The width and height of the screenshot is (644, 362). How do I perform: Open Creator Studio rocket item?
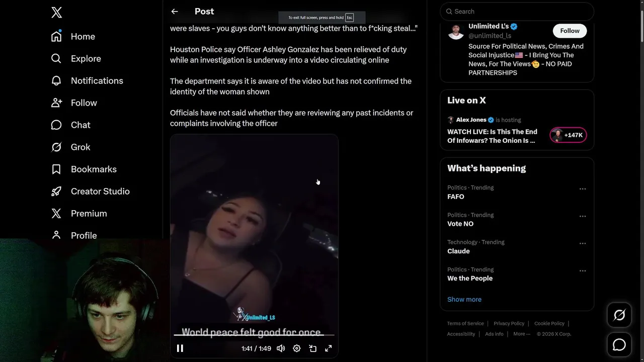(90, 191)
